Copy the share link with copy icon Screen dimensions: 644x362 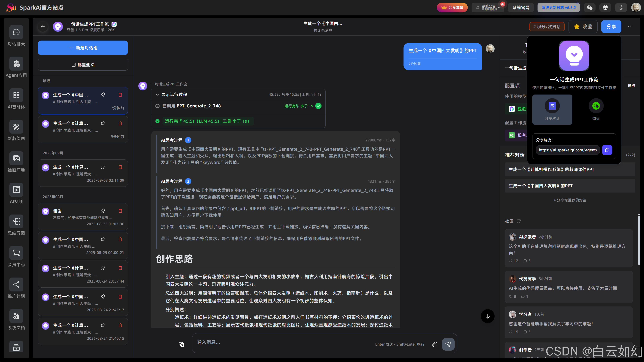(x=607, y=150)
